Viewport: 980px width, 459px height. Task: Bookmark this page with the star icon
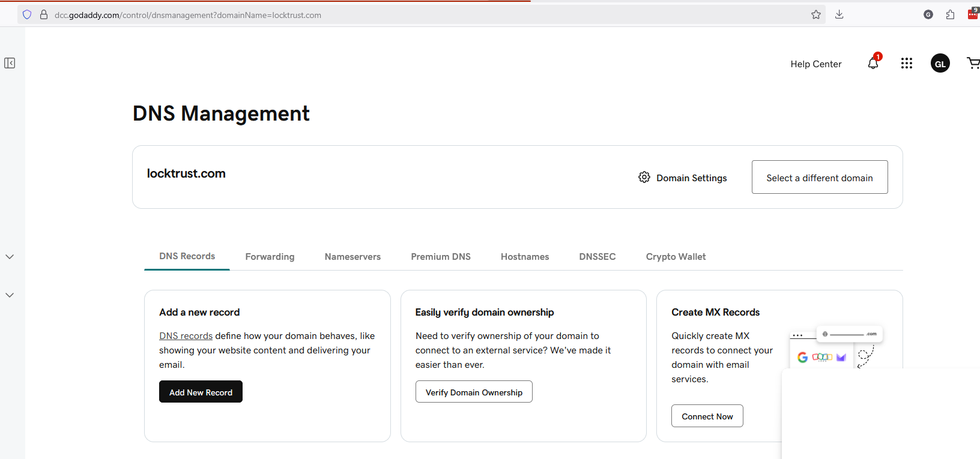(x=816, y=14)
